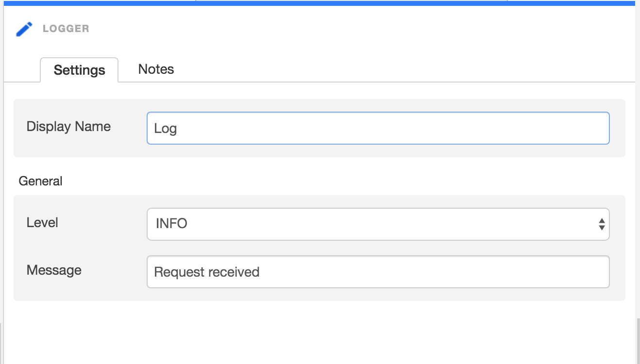The width and height of the screenshot is (640, 364).
Task: Place cursor on the "Log" text
Action: [x=165, y=129]
